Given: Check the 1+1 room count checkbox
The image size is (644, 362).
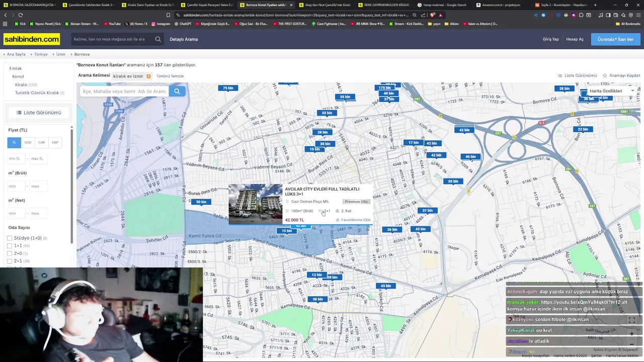Looking at the screenshot, I should click(10, 246).
